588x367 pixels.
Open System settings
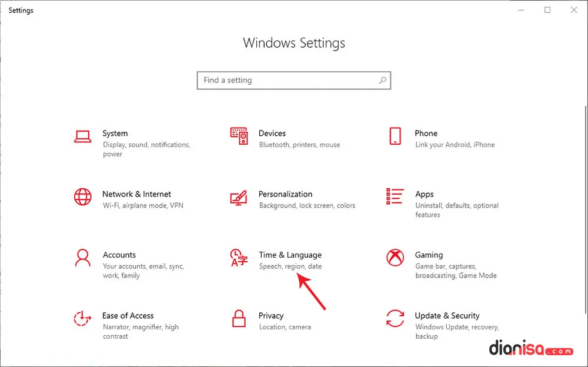(115, 134)
